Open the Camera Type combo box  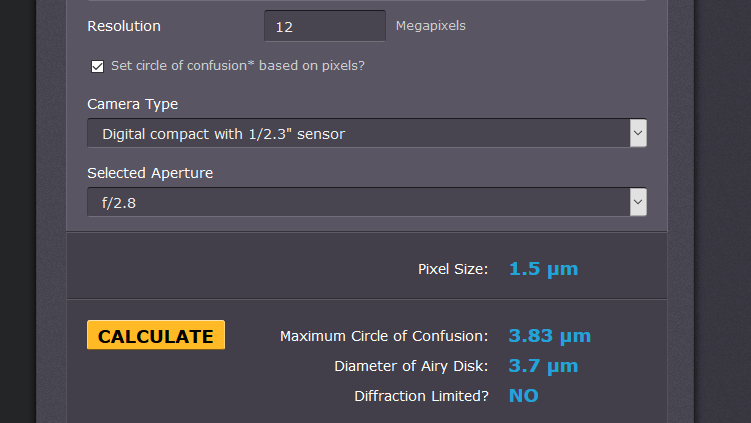357,133
